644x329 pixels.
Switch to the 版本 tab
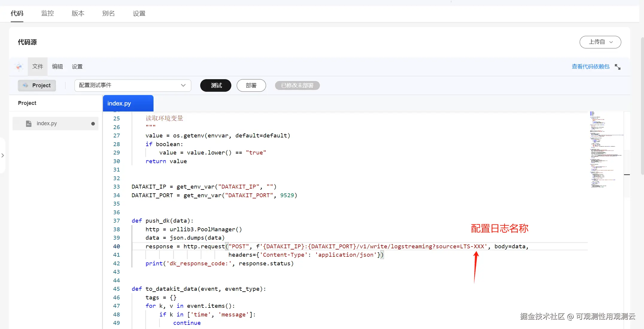78,13
